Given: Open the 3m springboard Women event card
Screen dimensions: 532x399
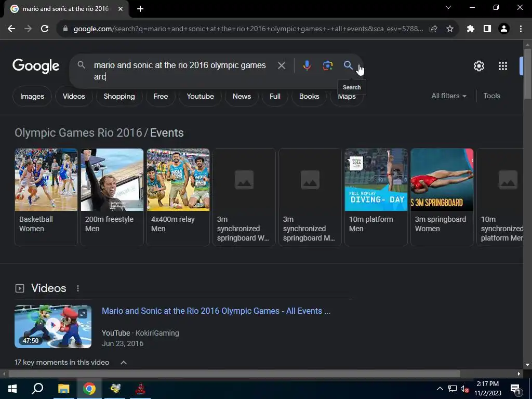Looking at the screenshot, I should click(442, 197).
